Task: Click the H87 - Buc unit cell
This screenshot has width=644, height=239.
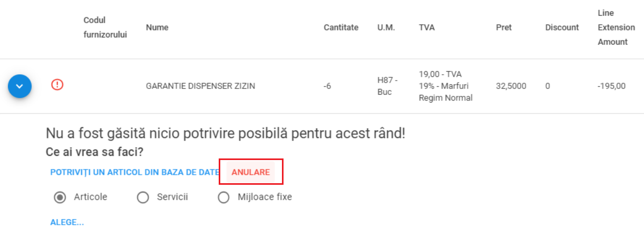Action: tap(387, 86)
